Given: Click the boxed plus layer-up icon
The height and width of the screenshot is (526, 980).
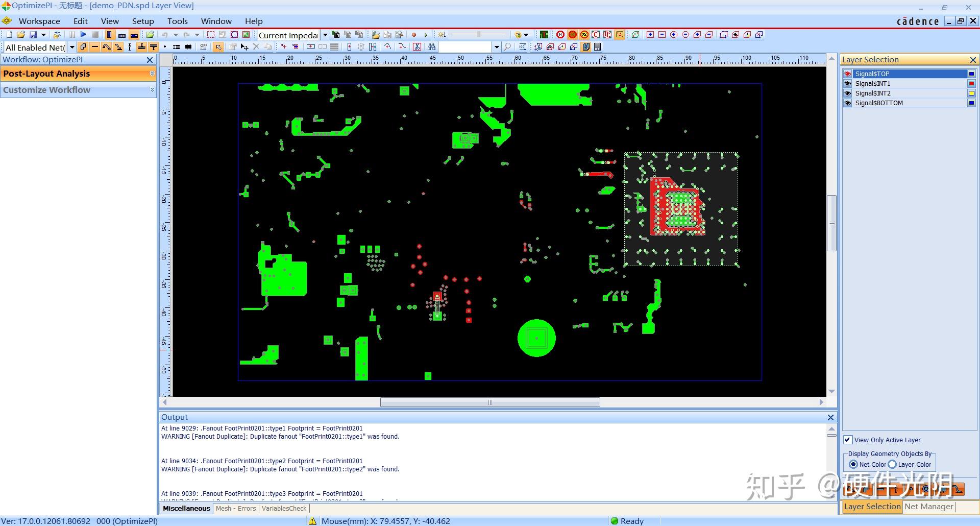Looking at the screenshot, I should (x=650, y=35).
